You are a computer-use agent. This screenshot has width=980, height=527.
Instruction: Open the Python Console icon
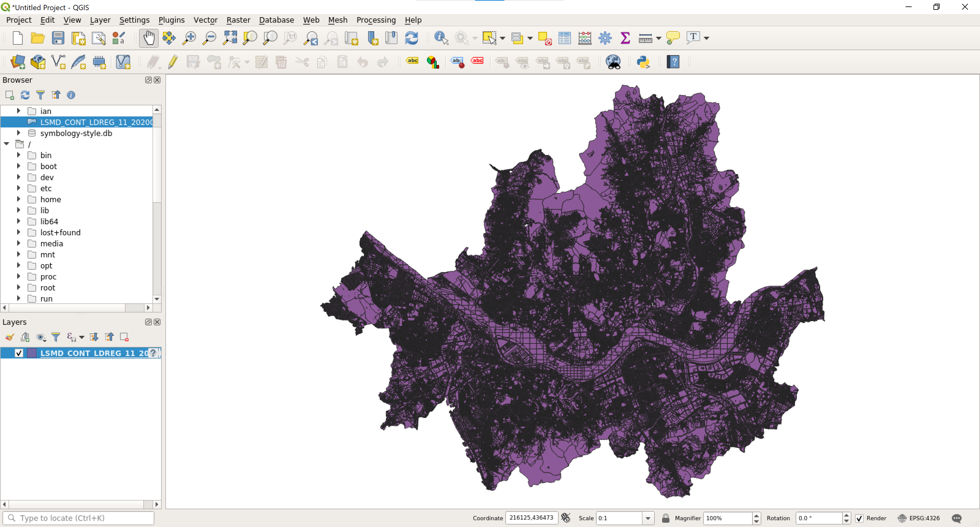pos(643,62)
